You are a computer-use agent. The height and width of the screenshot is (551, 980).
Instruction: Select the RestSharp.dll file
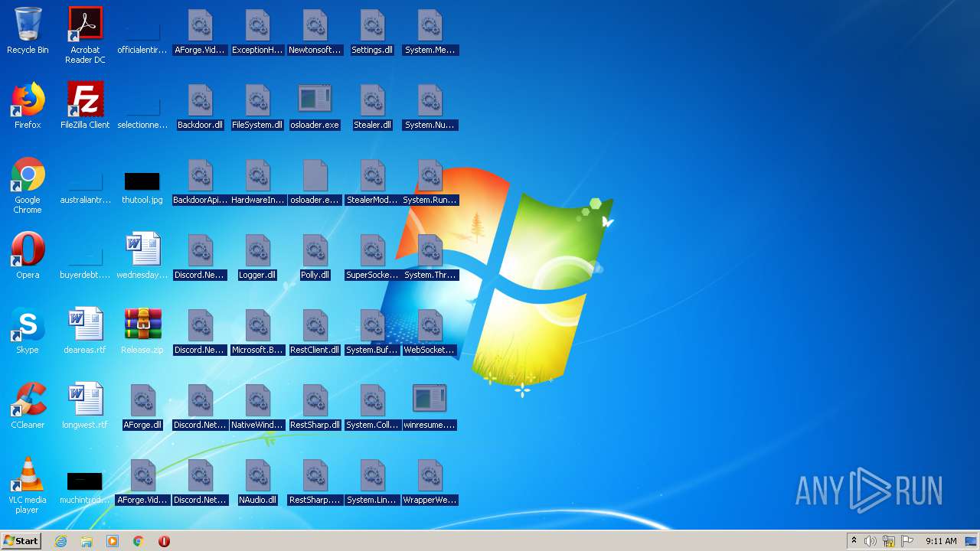pyautogui.click(x=315, y=406)
